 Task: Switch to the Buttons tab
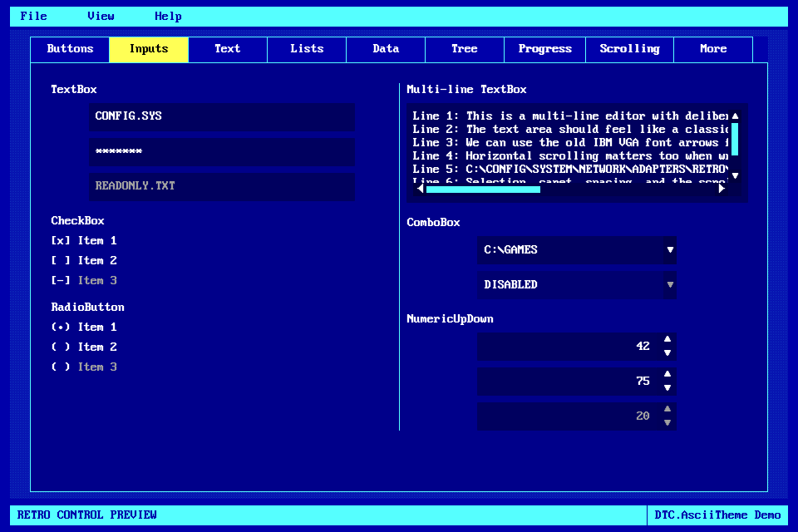(70, 49)
